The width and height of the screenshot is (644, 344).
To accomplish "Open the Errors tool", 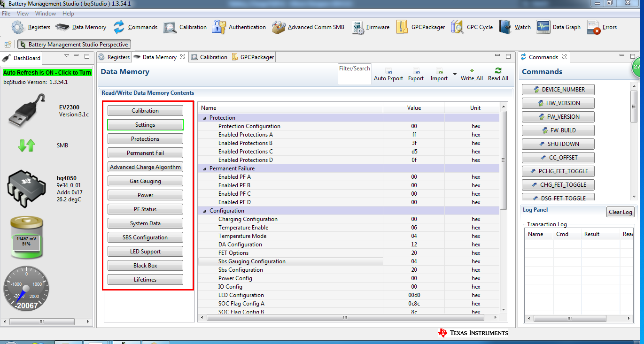I will pyautogui.click(x=602, y=27).
